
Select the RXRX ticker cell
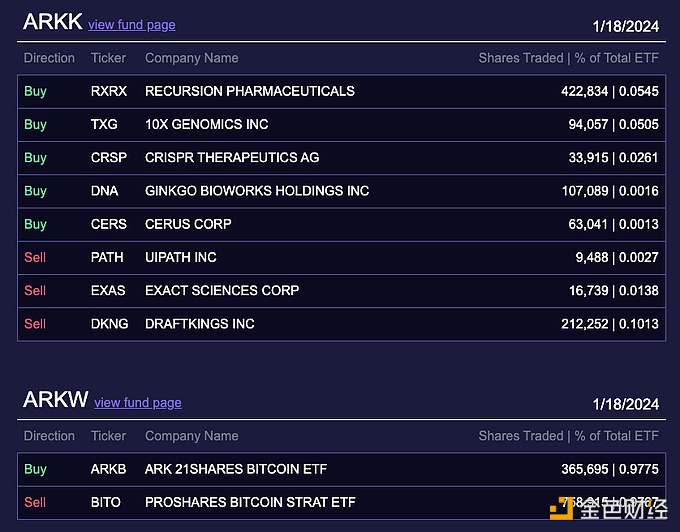click(109, 91)
